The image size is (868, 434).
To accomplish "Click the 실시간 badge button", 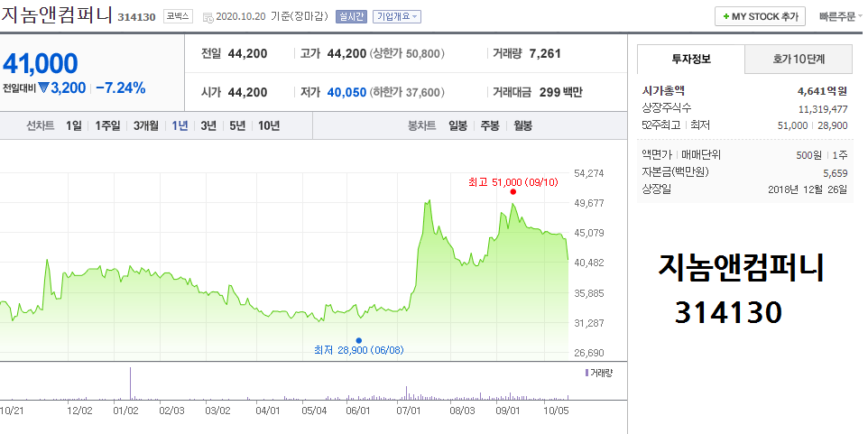I will click(x=351, y=16).
